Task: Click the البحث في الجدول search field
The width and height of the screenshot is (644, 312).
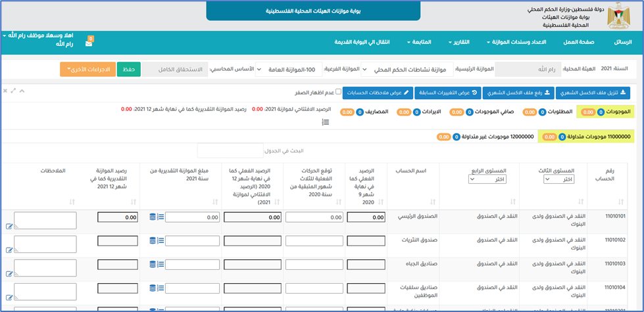Action: pos(230,150)
